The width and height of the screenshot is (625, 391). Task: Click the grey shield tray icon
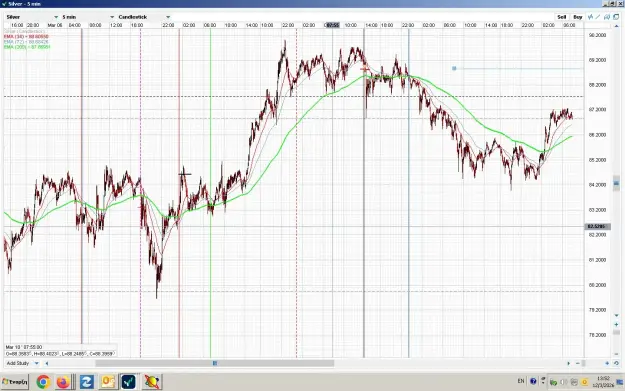pos(574,382)
